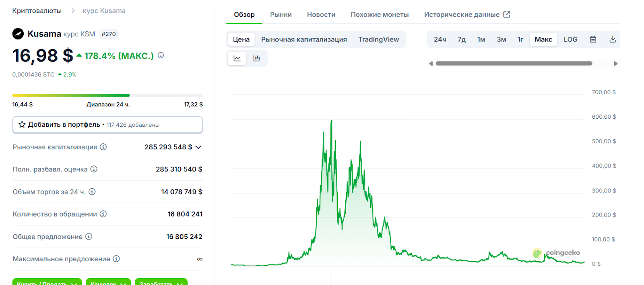Open the calendar date range picker
Viewport: 644px width, 285px height.
tap(593, 39)
